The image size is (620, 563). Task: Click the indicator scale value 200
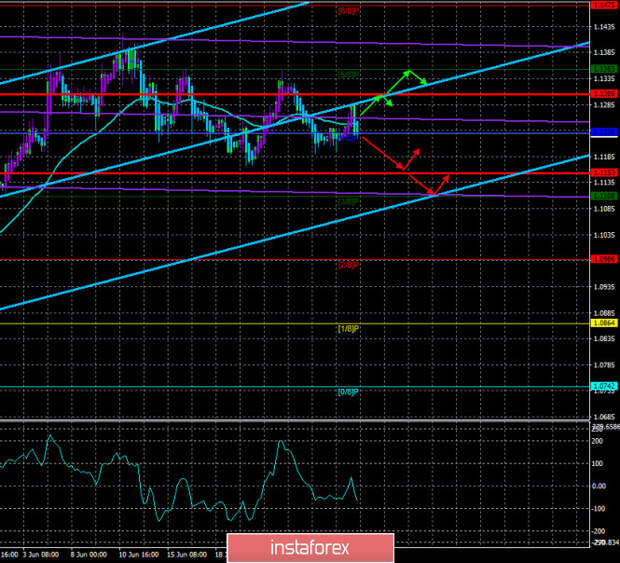coord(598,441)
